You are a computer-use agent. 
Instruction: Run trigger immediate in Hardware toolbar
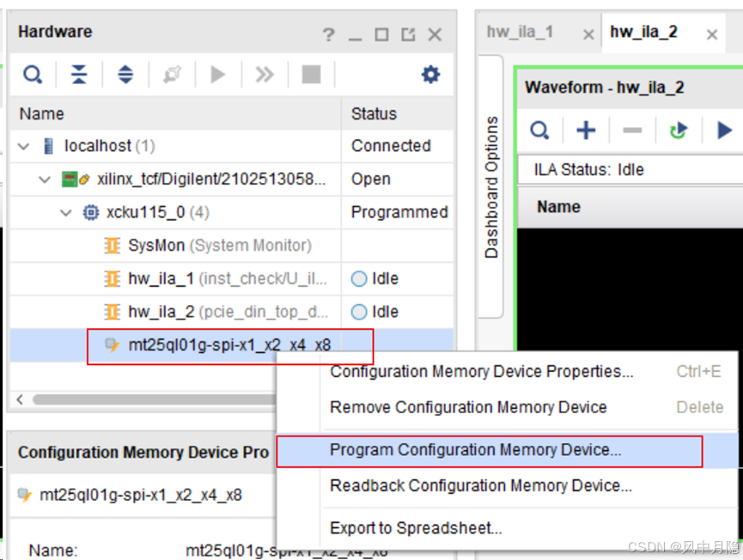tap(265, 75)
